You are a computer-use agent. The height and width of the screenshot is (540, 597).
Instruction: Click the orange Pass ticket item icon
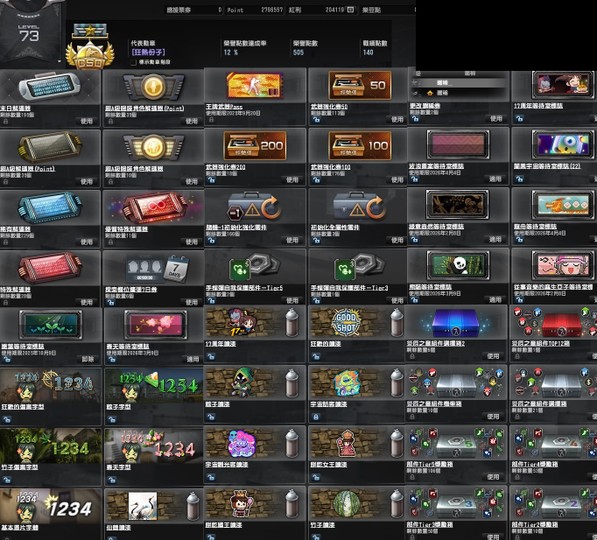[255, 86]
